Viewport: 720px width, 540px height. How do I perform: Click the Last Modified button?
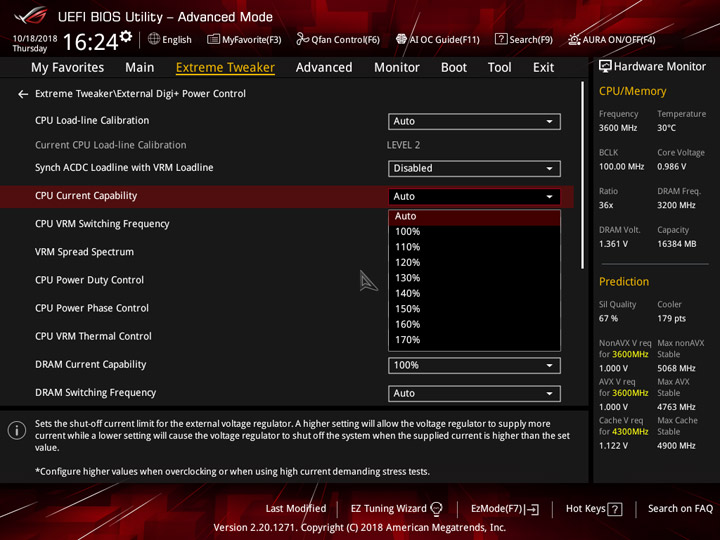coord(296,509)
